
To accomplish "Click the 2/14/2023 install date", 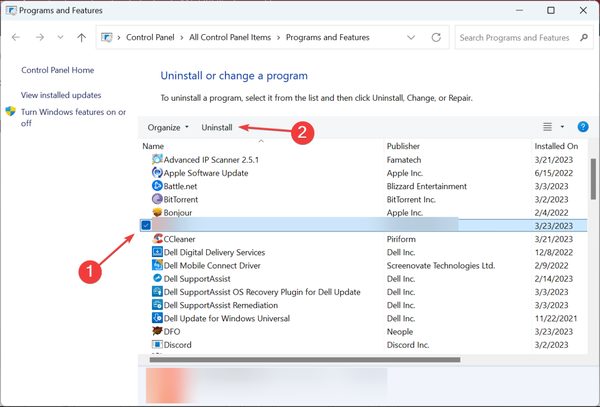I will click(x=554, y=279).
